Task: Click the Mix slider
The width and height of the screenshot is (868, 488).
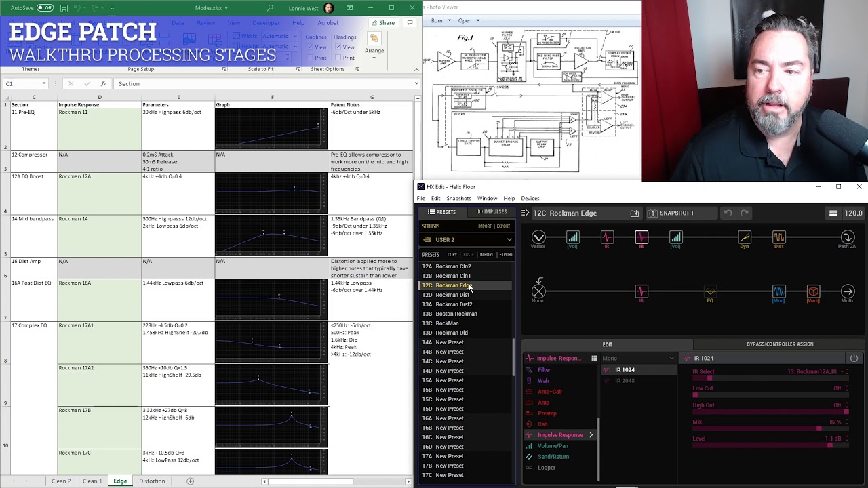Action: pos(770,428)
